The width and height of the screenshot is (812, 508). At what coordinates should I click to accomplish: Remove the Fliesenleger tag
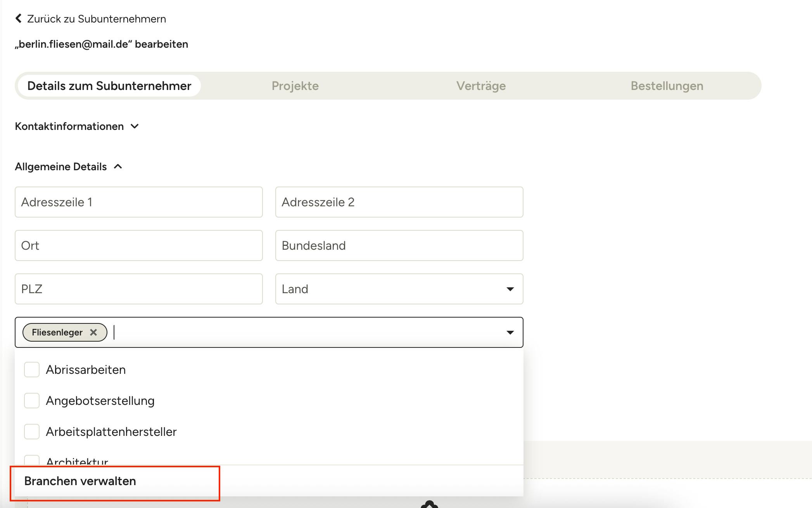click(x=93, y=332)
